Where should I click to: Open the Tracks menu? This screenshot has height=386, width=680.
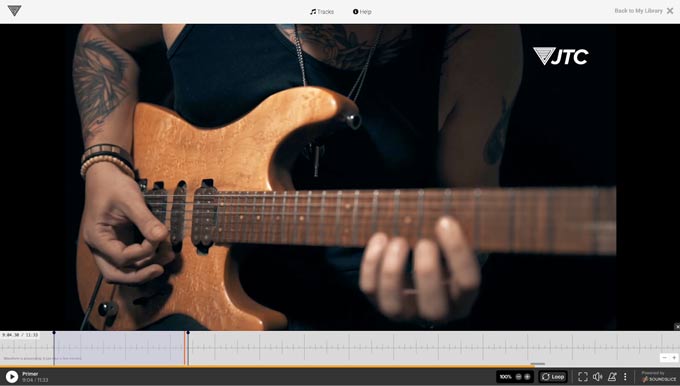(x=322, y=12)
